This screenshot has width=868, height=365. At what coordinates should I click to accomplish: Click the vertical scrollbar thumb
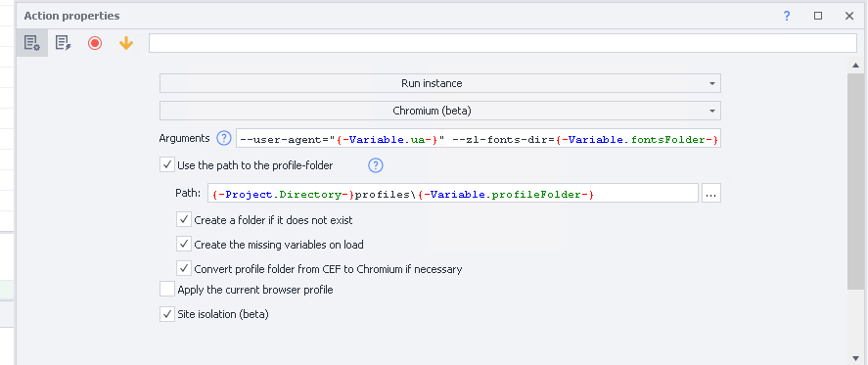857,181
